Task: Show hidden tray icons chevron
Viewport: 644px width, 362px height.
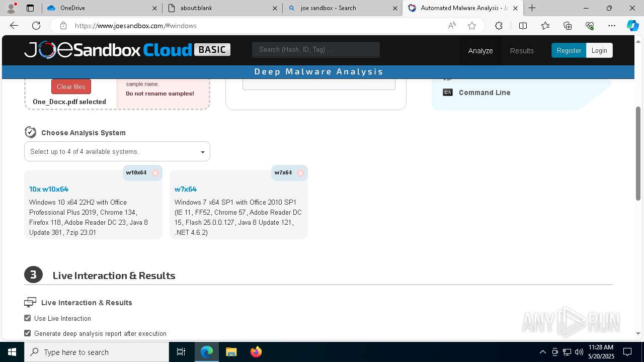Action: click(x=542, y=352)
